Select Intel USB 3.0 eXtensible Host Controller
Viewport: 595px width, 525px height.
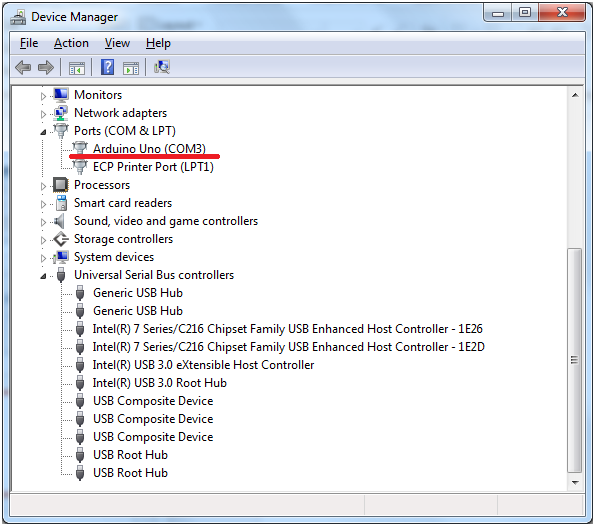[x=203, y=365]
